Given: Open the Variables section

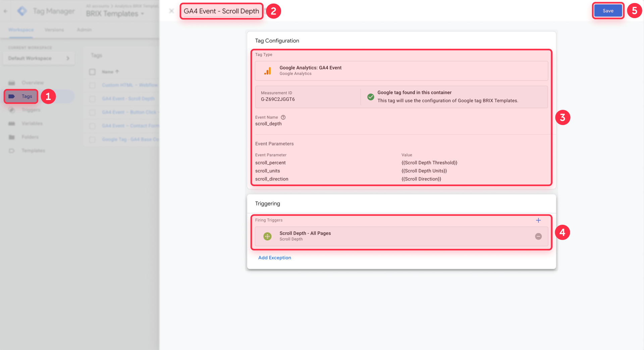Looking at the screenshot, I should [x=32, y=123].
